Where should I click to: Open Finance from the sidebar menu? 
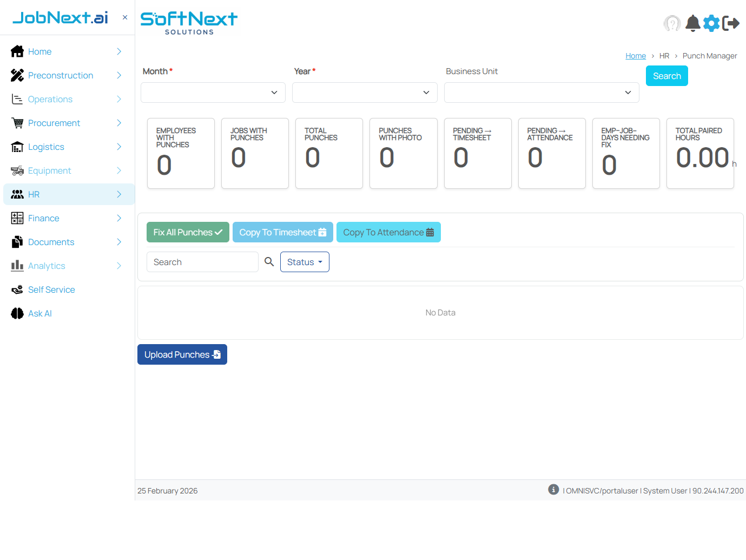pyautogui.click(x=44, y=218)
